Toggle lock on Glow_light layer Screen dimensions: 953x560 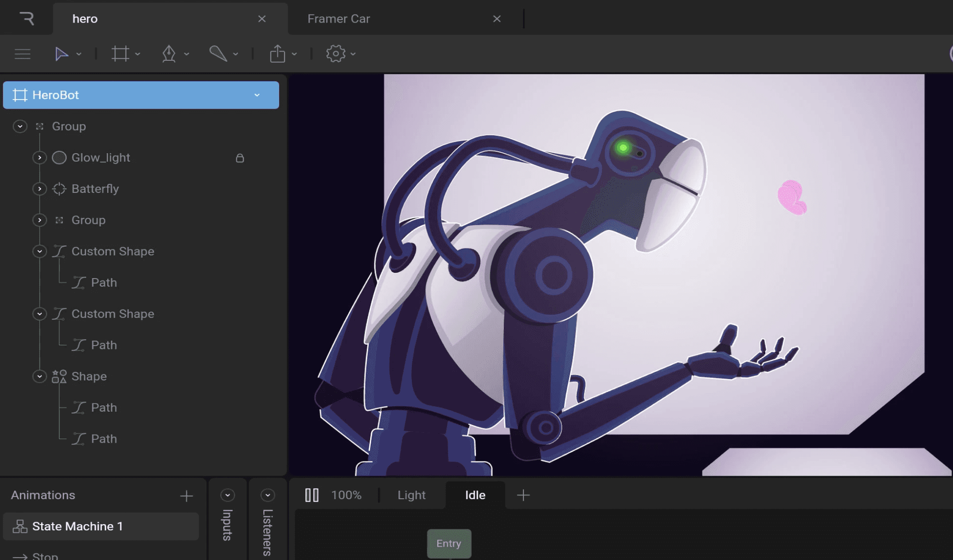pos(240,158)
